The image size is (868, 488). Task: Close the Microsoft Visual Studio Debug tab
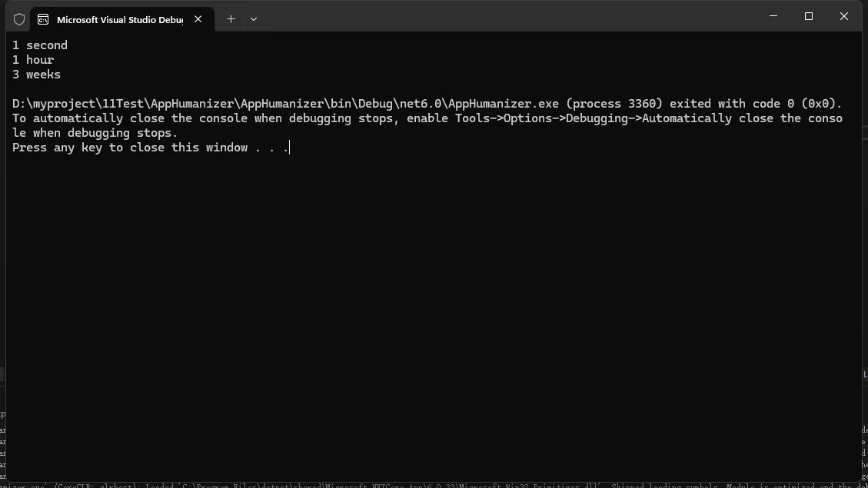198,19
